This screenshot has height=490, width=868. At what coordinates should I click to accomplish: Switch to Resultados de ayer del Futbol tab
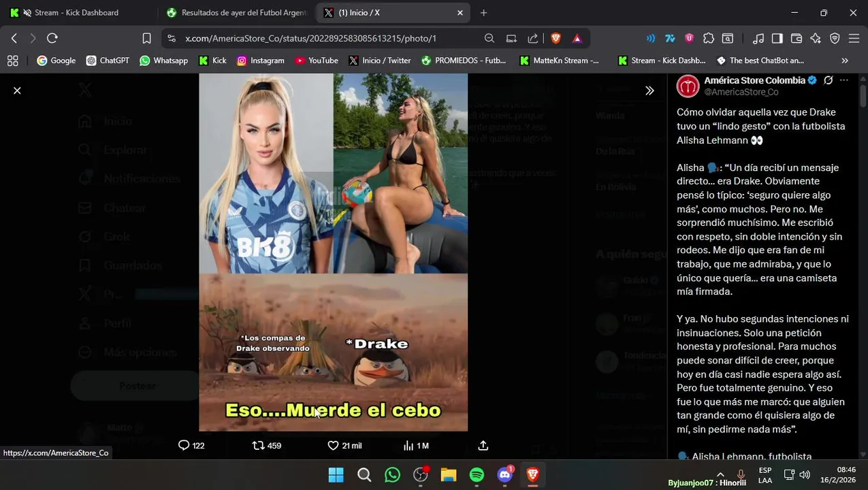[238, 12]
